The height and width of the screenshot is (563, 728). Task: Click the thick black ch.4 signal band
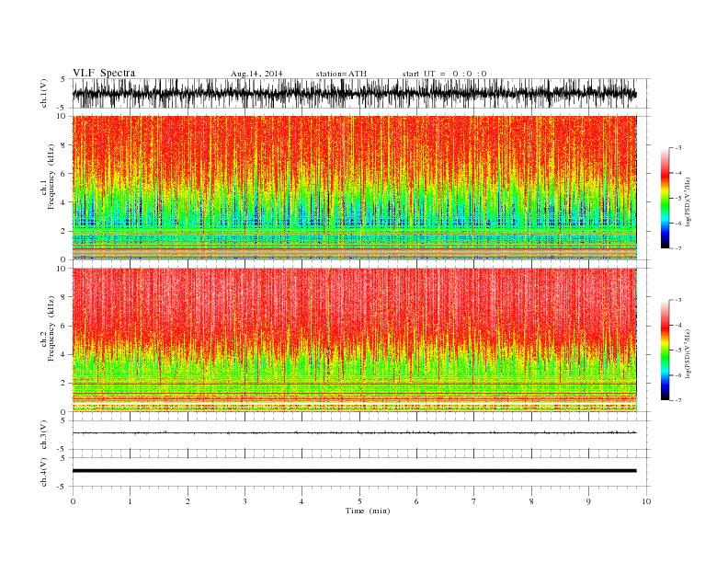click(354, 471)
